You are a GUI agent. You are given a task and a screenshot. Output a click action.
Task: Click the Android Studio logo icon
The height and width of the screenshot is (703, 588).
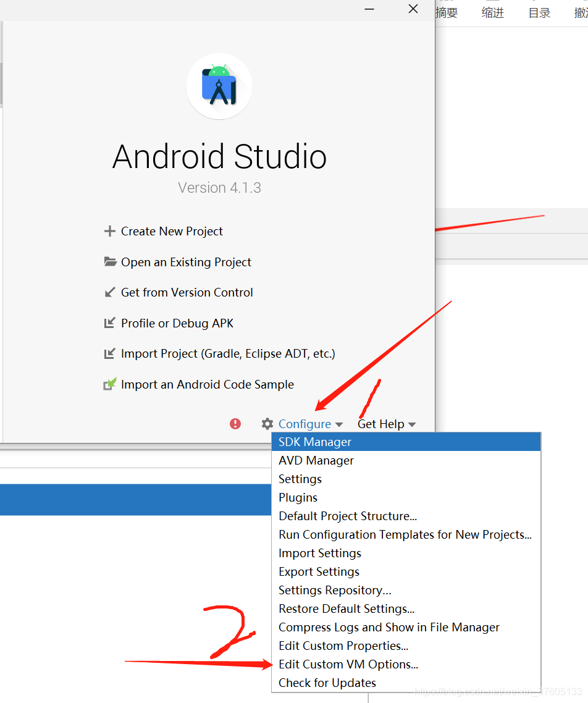(219, 86)
